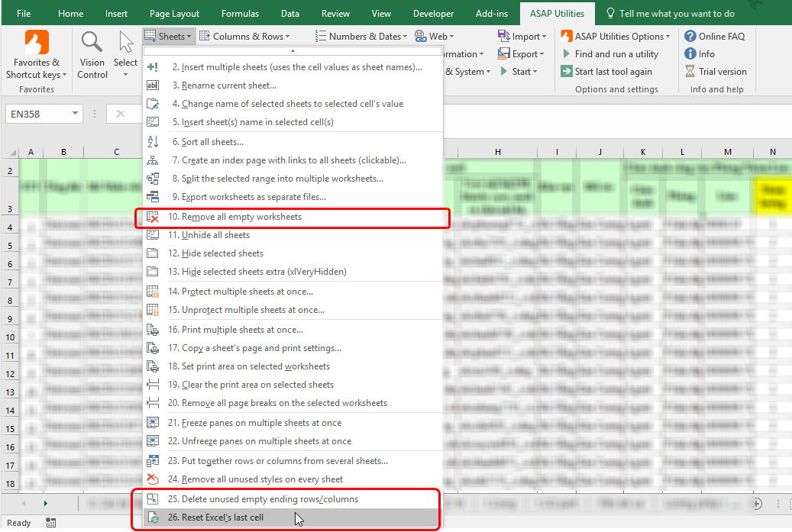Click Trial version hourglass icon

[690, 71]
